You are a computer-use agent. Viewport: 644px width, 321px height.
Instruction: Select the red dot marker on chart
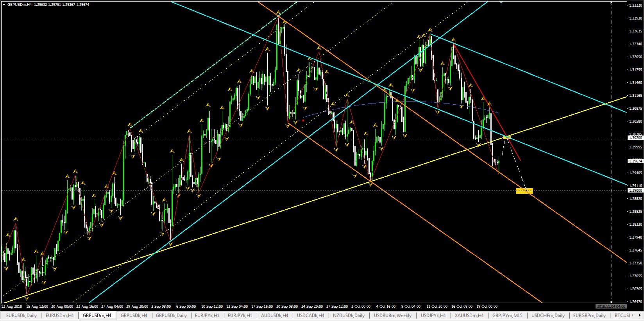coord(303,121)
